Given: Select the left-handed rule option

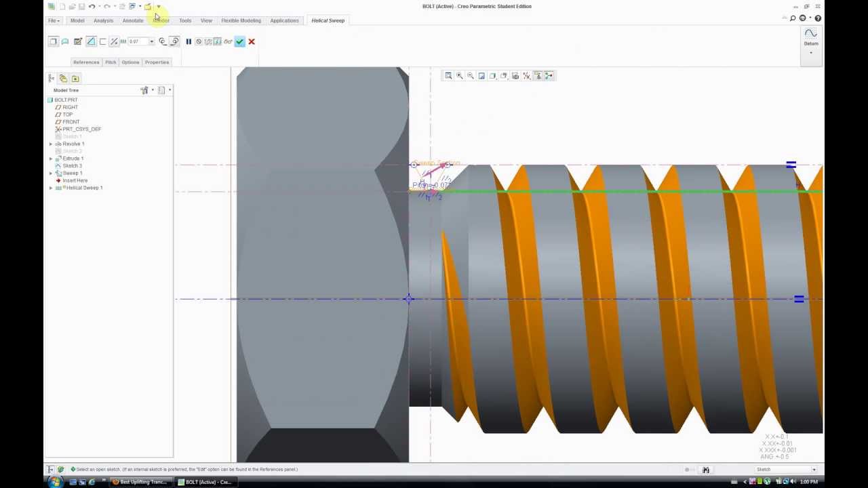Looking at the screenshot, I should (162, 41).
